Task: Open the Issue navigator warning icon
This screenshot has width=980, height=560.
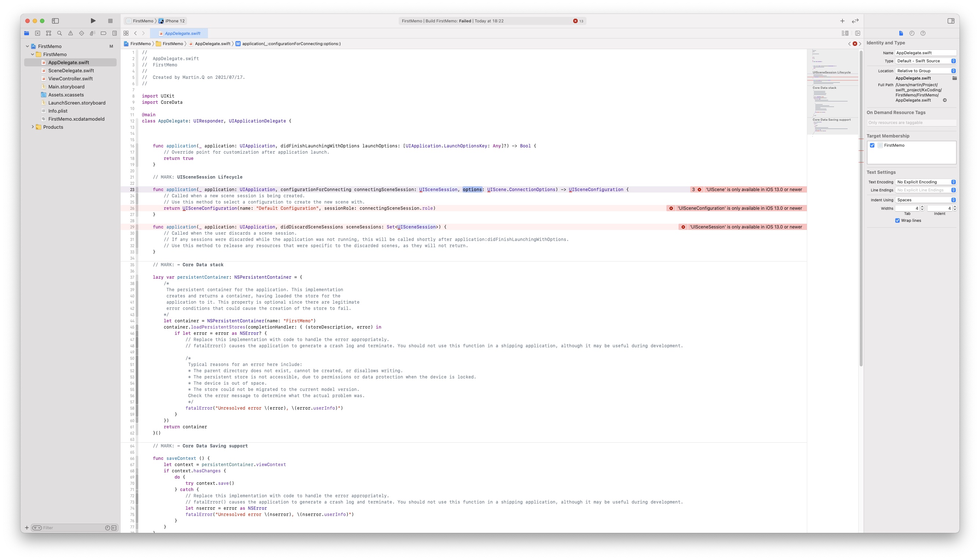Action: pyautogui.click(x=70, y=33)
